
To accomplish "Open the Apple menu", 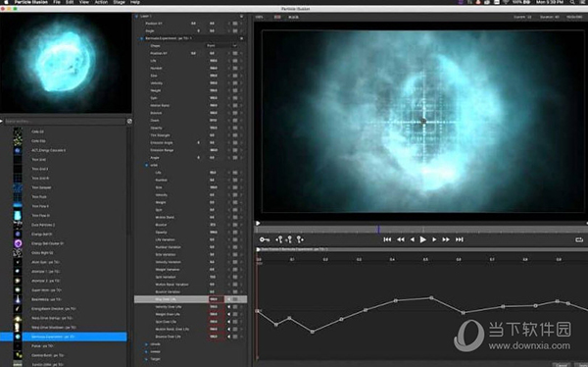I will tap(6, 2).
